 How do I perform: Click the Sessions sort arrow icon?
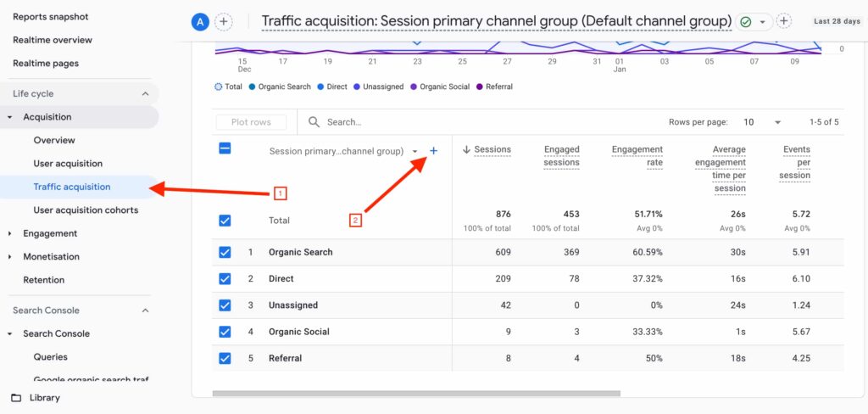point(466,149)
